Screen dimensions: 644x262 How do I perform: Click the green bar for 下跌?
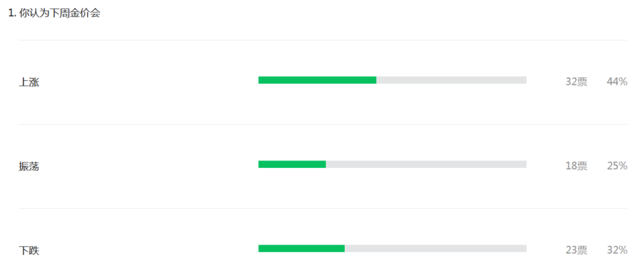[x=302, y=248]
